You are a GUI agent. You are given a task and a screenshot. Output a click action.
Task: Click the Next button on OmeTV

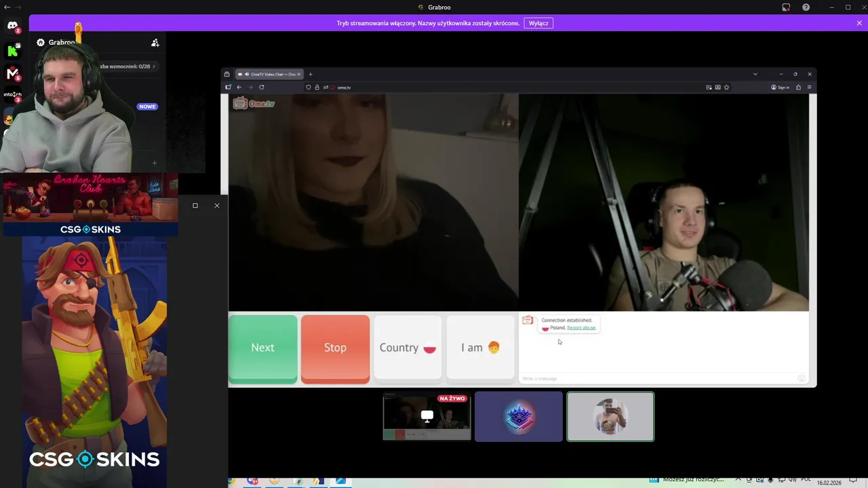click(x=263, y=348)
